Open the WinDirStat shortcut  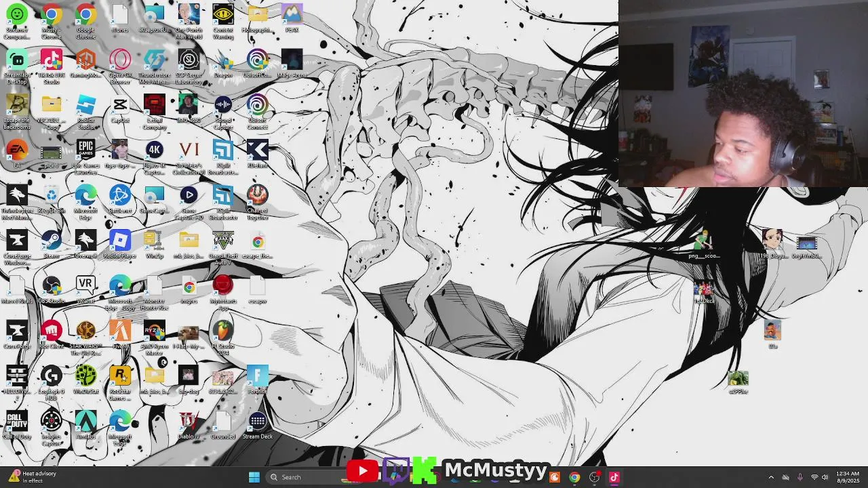coord(85,381)
